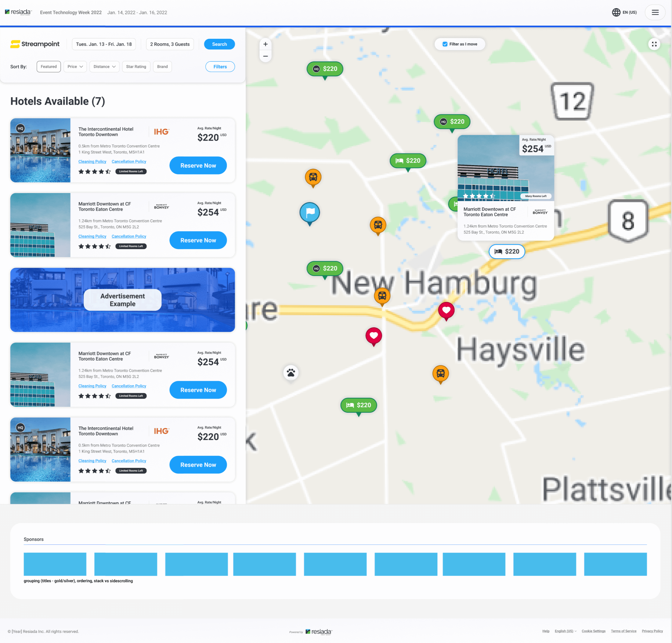Click the date range field Jan. 13 - Jan. 18

coord(103,44)
